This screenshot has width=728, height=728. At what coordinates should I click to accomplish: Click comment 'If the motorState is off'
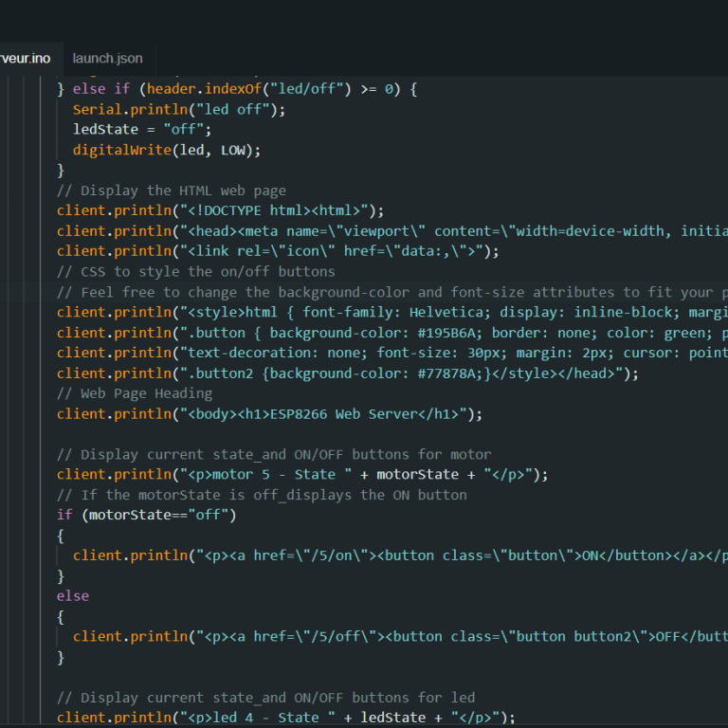click(262, 495)
